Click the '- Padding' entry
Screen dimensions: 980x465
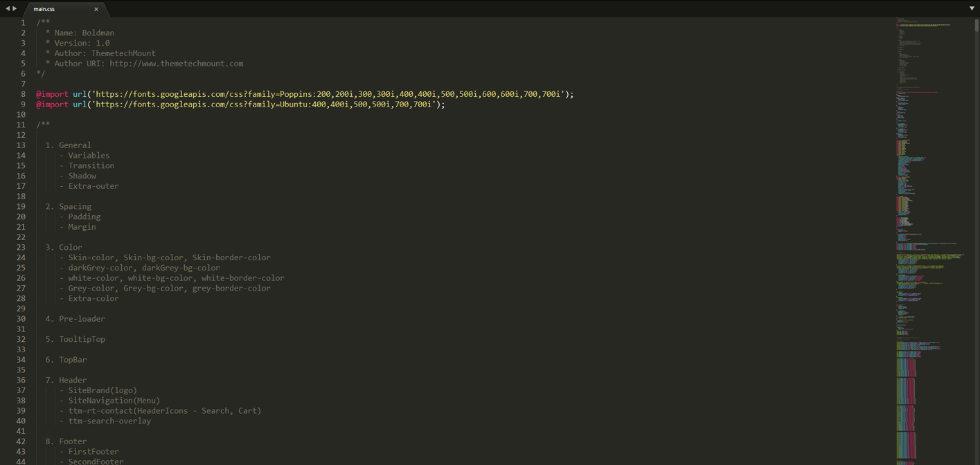pos(80,217)
